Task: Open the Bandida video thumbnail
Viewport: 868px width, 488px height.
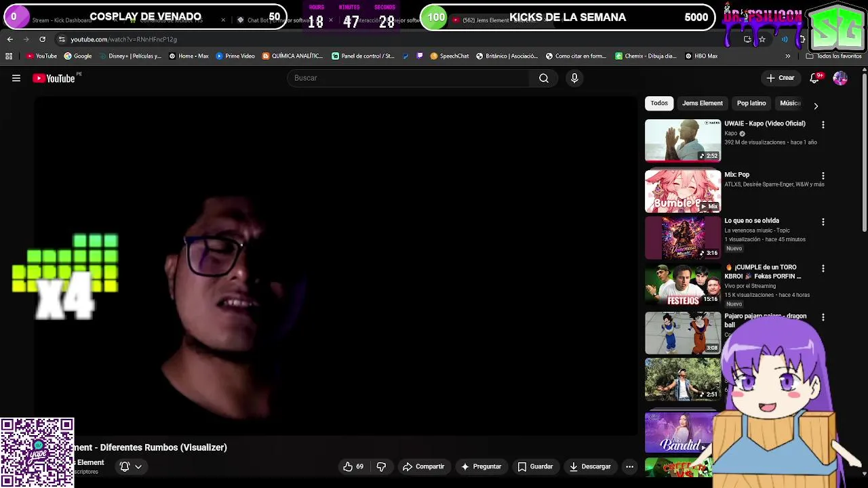Action: coord(682,433)
